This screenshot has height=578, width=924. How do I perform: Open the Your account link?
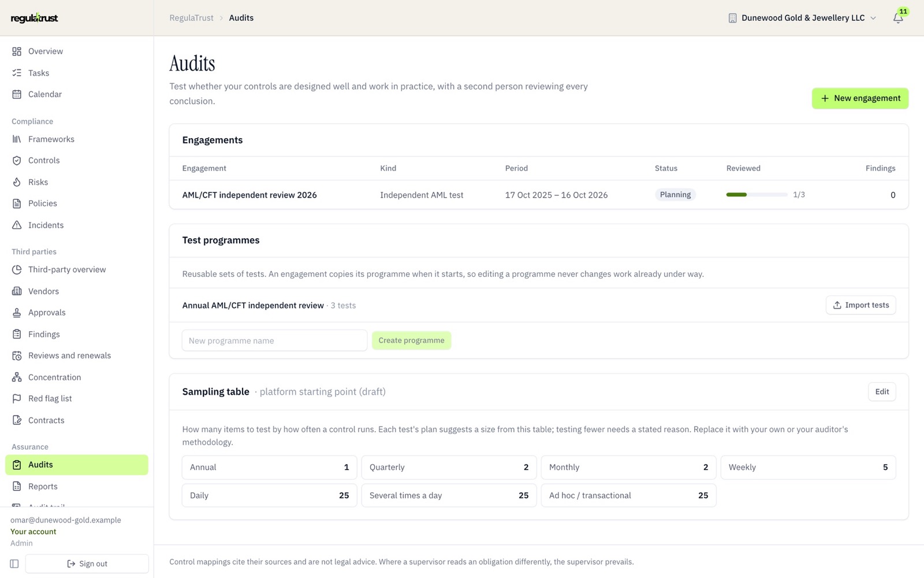33,532
